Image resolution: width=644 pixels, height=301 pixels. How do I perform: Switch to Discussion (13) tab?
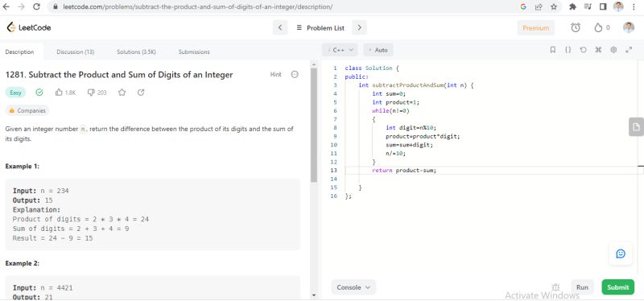coord(75,52)
